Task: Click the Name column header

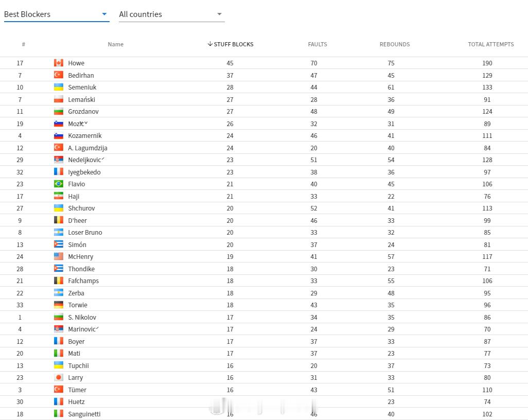Action: click(x=115, y=44)
